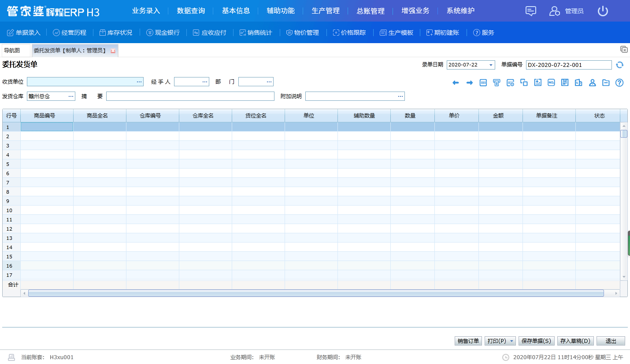Open 期初建账 toolbar shortcut
Viewport: 630px width, 364px height.
pos(442,33)
